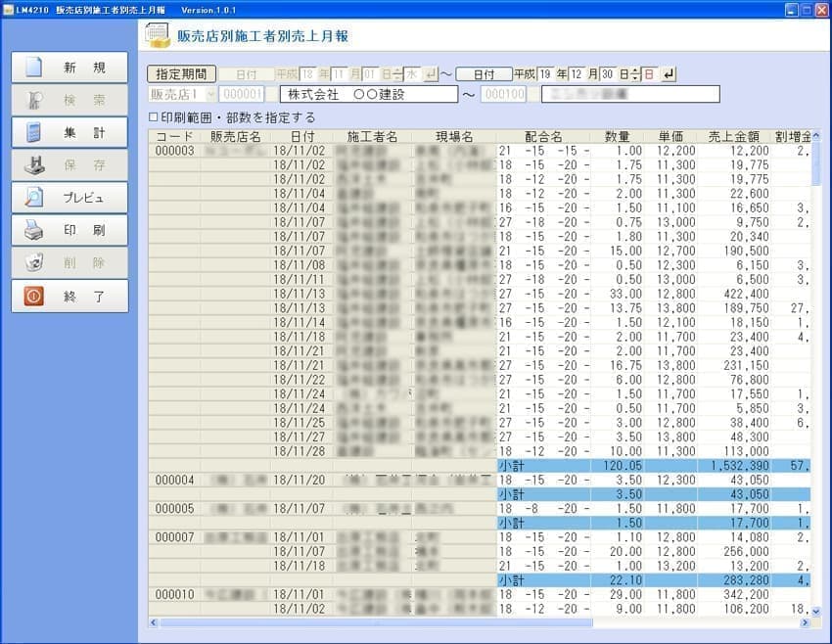The width and height of the screenshot is (832, 644).
Task: Open the プレビュ (Preview) magnifier button
Action: click(x=69, y=198)
